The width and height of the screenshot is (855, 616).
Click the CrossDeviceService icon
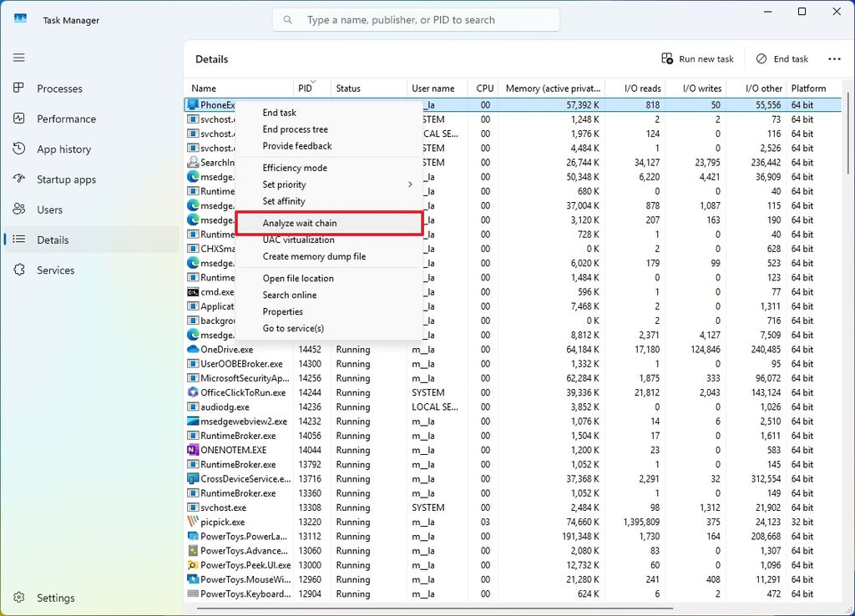(x=193, y=478)
